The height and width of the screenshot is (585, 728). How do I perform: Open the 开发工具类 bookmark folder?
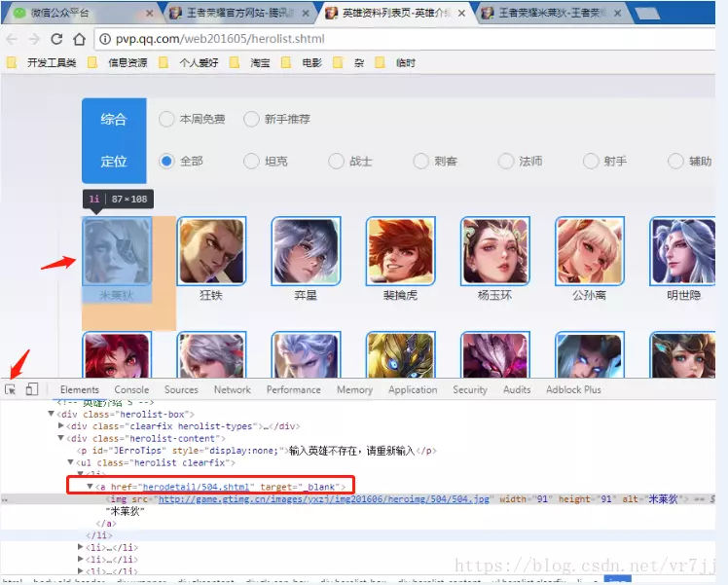(x=41, y=62)
